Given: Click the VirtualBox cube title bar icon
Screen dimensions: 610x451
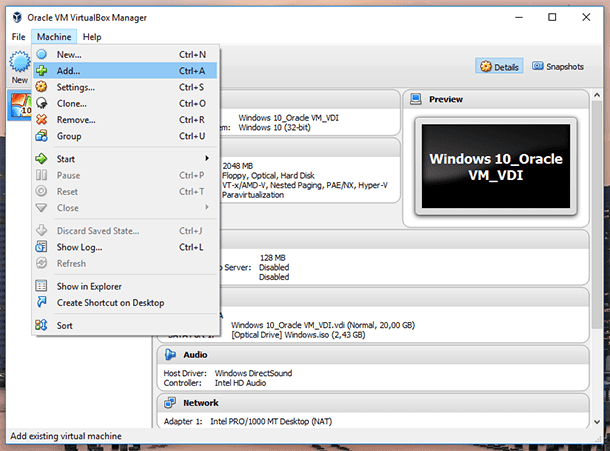Looking at the screenshot, I should click(x=17, y=18).
